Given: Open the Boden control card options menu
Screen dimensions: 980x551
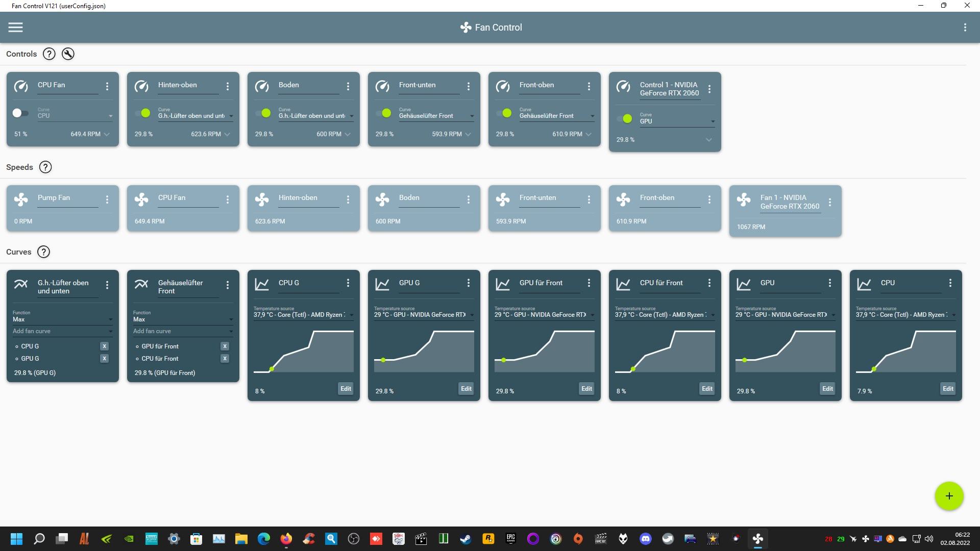Looking at the screenshot, I should (348, 87).
